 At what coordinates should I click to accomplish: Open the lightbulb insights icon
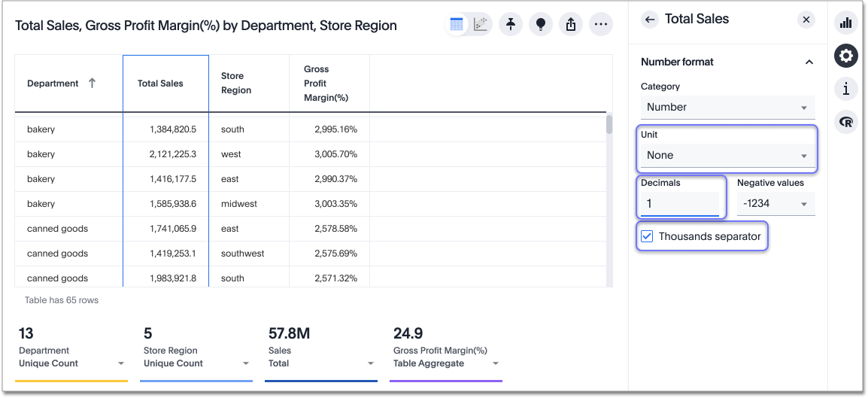pos(540,25)
